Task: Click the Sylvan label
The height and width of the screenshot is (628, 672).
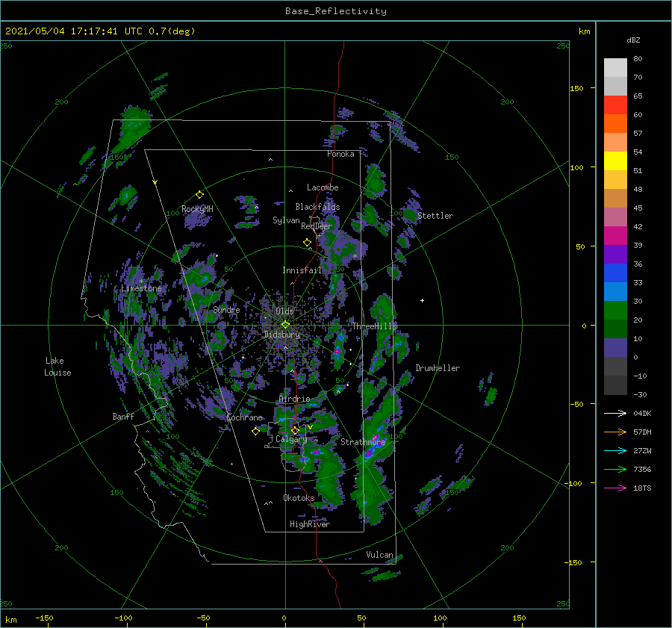Action: (x=286, y=220)
